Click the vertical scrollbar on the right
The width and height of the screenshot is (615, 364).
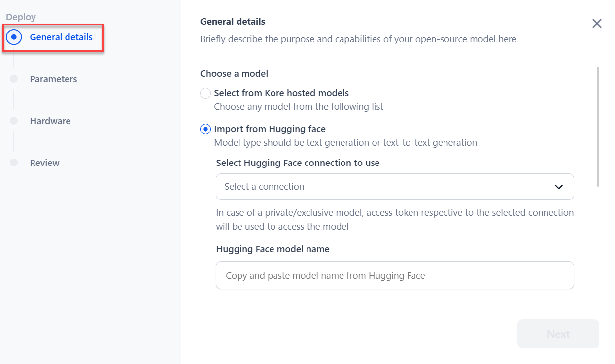tap(598, 127)
